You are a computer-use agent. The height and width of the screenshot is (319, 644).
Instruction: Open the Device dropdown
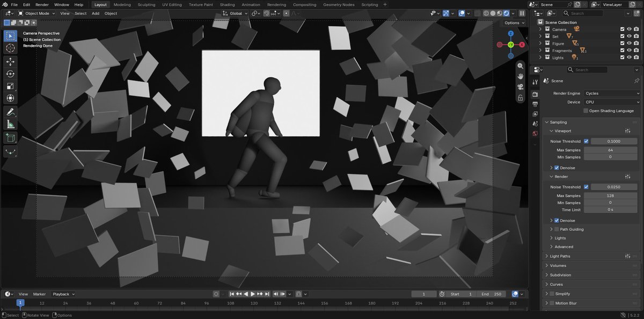pos(612,102)
